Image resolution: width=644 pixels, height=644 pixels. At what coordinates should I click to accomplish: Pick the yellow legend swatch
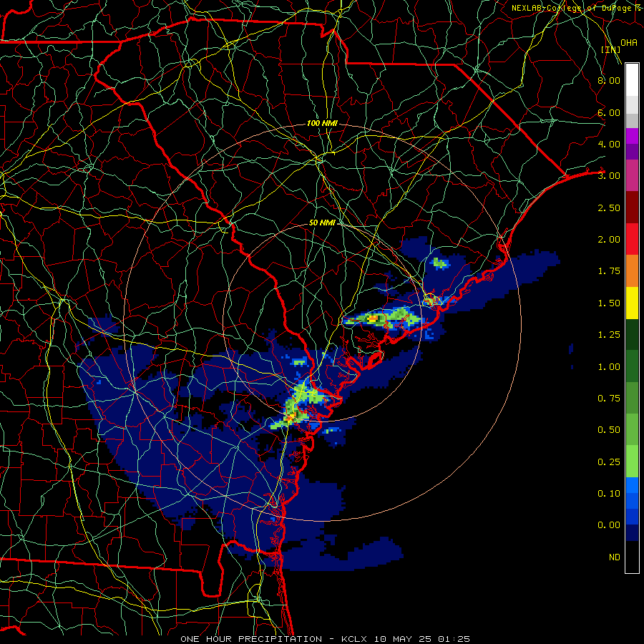(632, 303)
